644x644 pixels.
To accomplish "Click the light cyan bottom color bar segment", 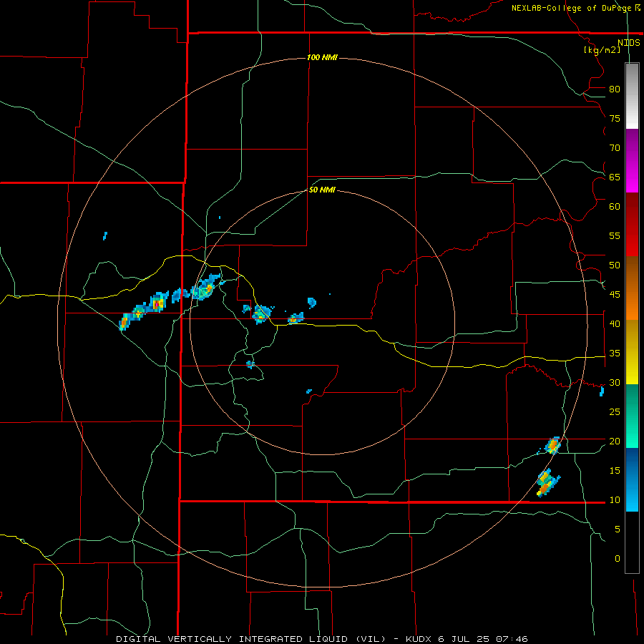I will tap(632, 479).
